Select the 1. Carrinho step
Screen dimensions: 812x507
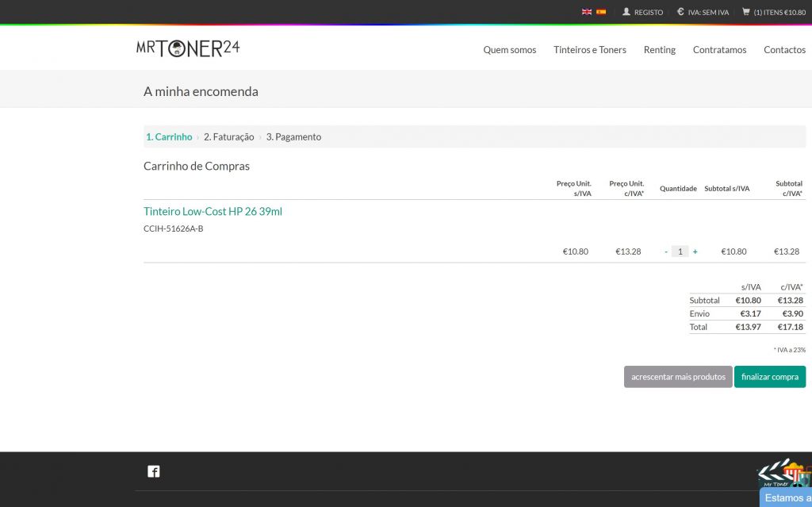pos(169,136)
